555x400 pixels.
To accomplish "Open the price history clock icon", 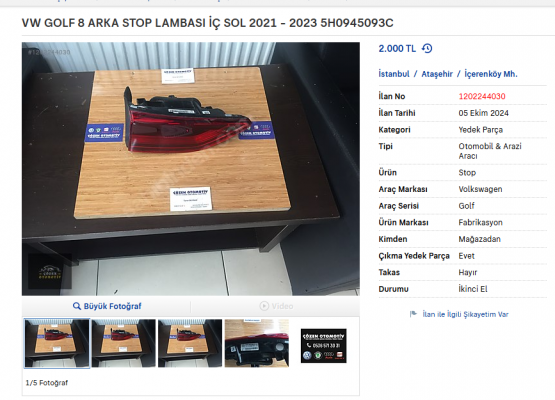I will click(427, 48).
